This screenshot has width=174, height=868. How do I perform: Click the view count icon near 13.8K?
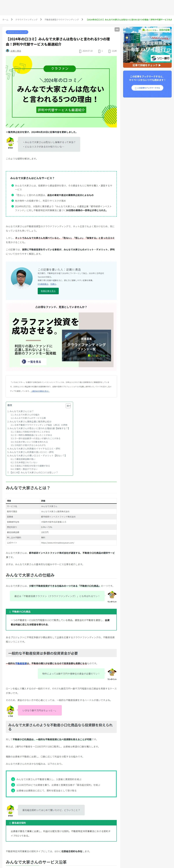(109, 51)
